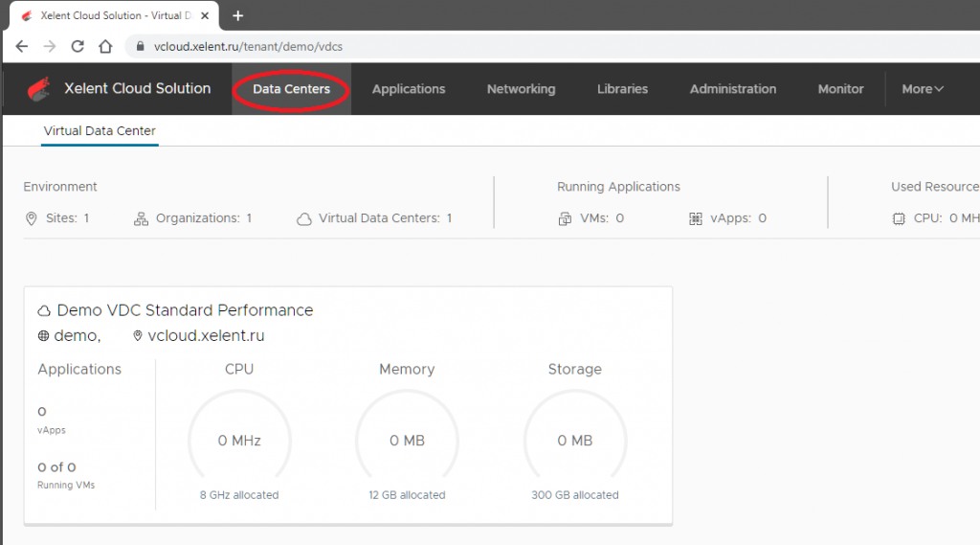Click the globe icon next to demo
The image size is (980, 545).
click(43, 336)
